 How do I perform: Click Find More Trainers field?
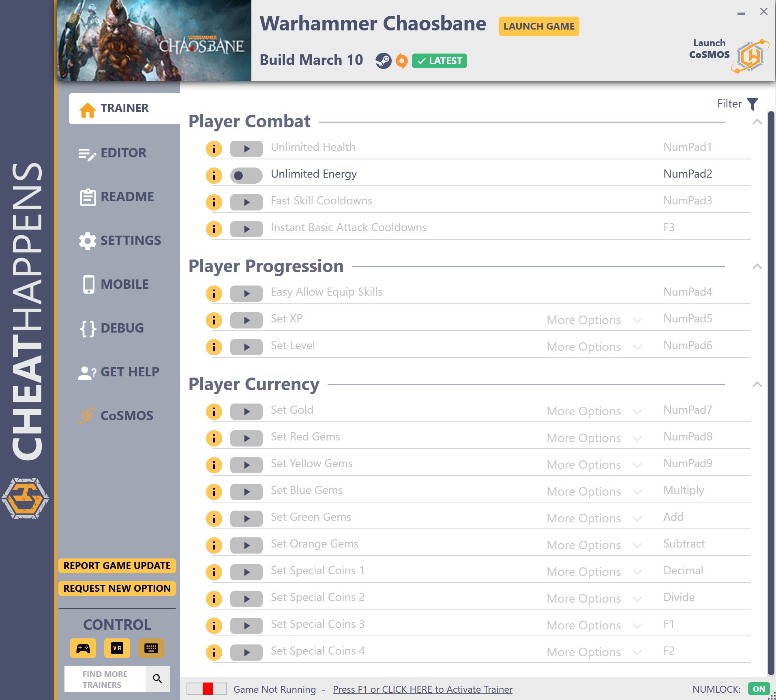pyautogui.click(x=105, y=679)
